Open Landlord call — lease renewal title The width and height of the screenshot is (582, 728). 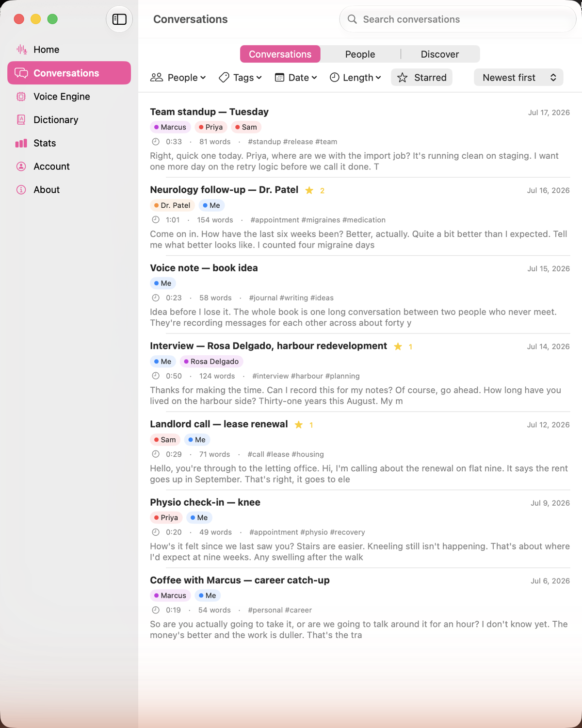[219, 424]
